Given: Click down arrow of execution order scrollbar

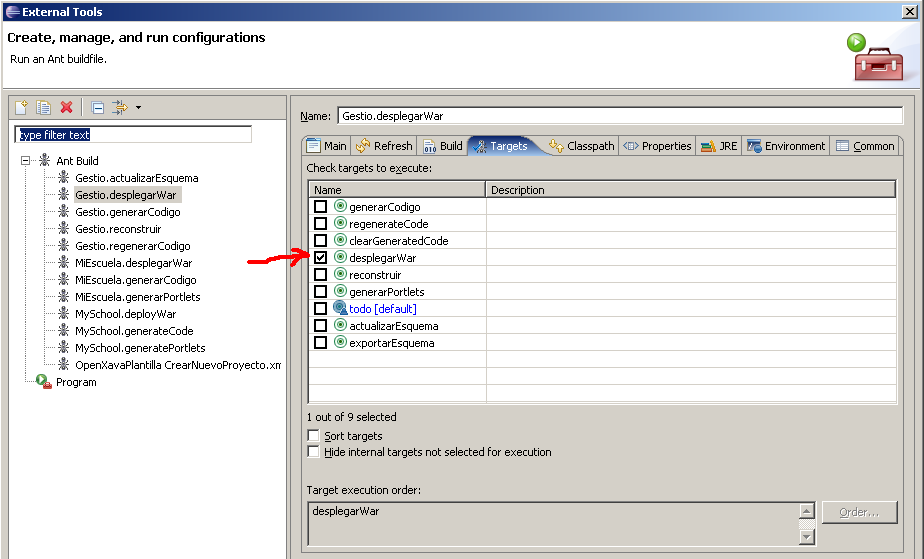Looking at the screenshot, I should [807, 537].
